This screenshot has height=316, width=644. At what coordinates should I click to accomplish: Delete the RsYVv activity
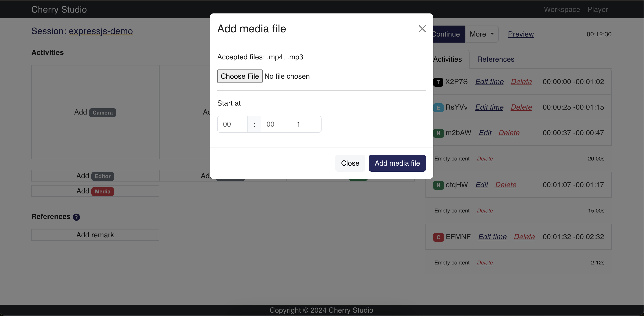[521, 107]
